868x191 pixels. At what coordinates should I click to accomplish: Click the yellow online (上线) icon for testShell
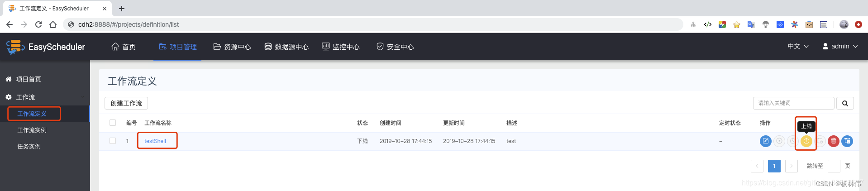(x=806, y=141)
